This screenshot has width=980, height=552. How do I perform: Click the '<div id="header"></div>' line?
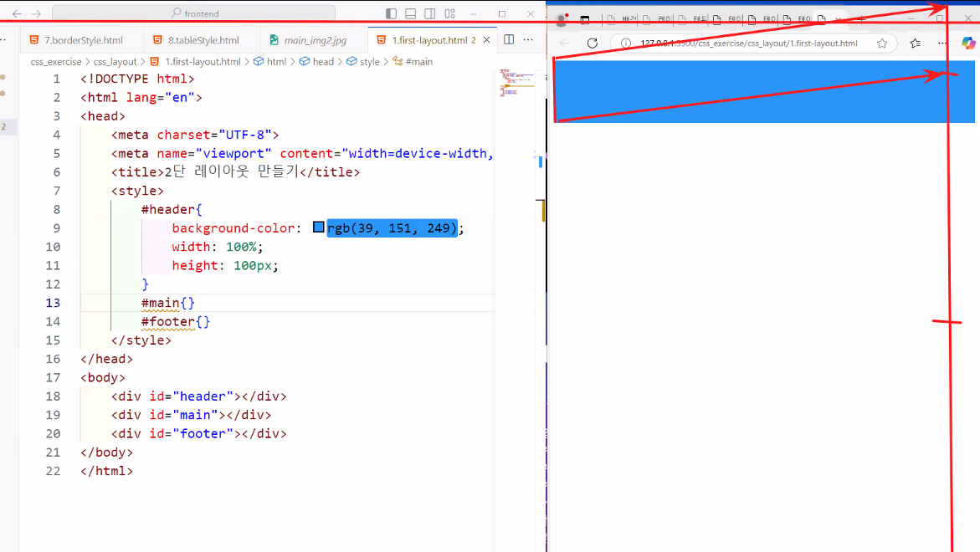tap(198, 396)
